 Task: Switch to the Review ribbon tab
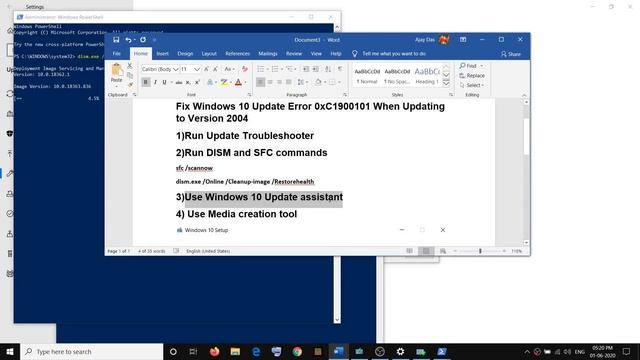294,53
